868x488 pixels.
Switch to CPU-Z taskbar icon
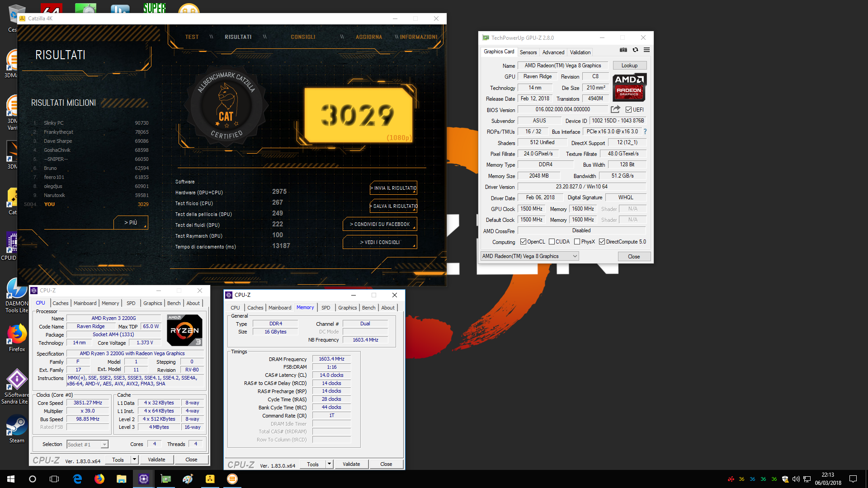[x=143, y=479]
